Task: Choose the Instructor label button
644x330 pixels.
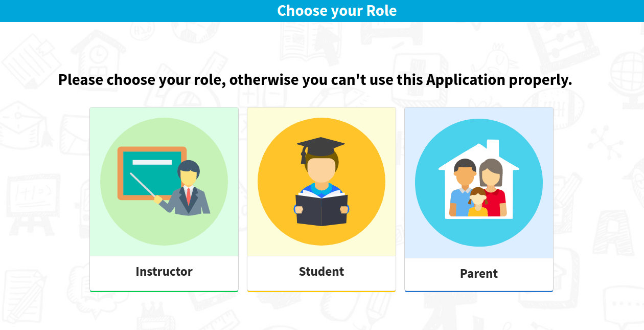Action: [164, 272]
